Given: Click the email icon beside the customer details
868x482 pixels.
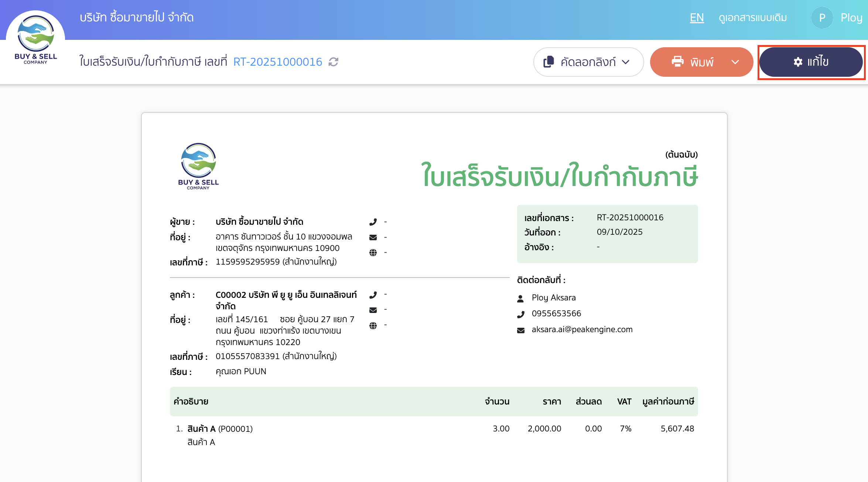Looking at the screenshot, I should [373, 310].
